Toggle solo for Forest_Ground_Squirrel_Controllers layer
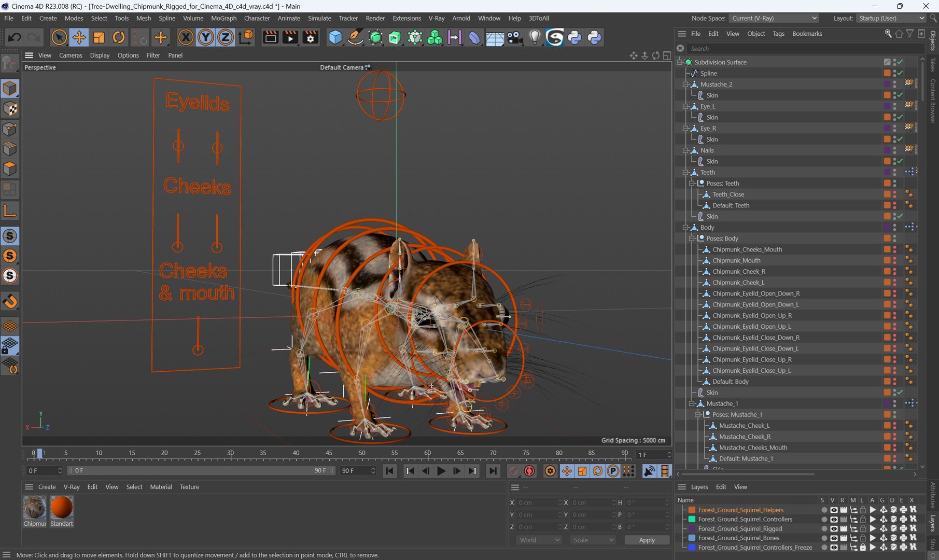Image resolution: width=939 pixels, height=560 pixels. coord(824,520)
